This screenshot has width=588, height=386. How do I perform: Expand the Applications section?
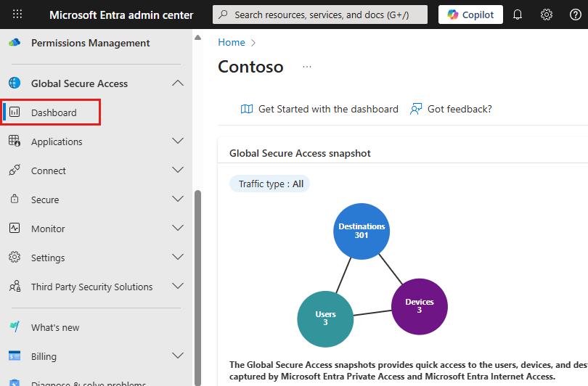point(178,141)
